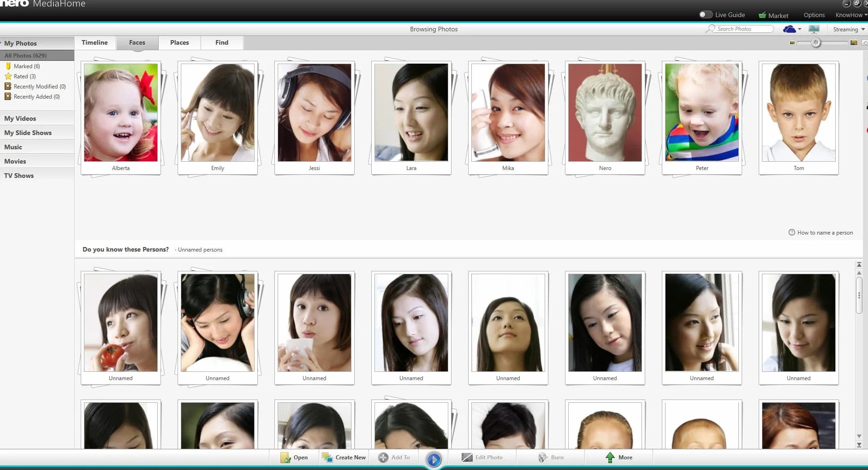Expand the Movies section
Screen dimensions: 868x470
pos(37,161)
